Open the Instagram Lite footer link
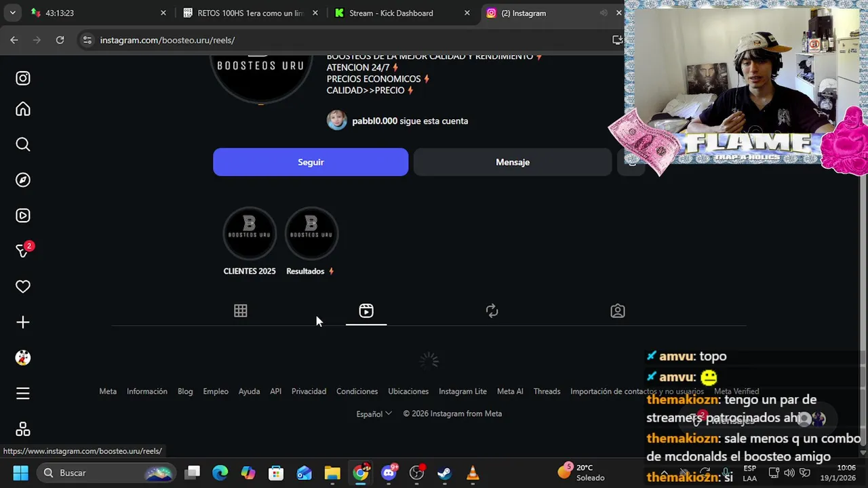 coord(462,391)
